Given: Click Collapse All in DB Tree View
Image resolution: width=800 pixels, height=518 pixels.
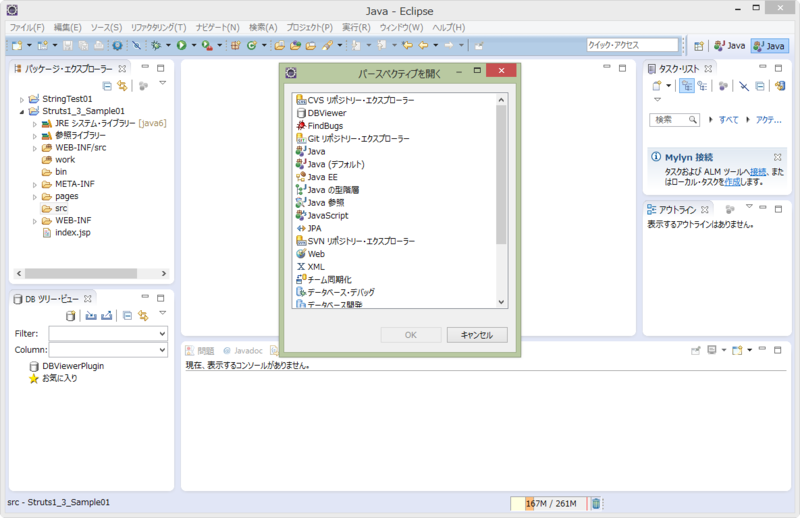Looking at the screenshot, I should point(128,316).
